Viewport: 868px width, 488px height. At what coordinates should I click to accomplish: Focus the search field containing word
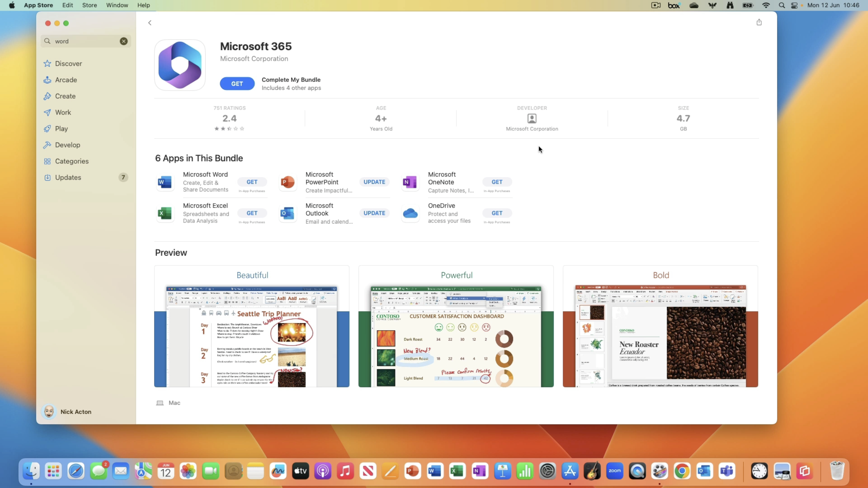pyautogui.click(x=86, y=41)
